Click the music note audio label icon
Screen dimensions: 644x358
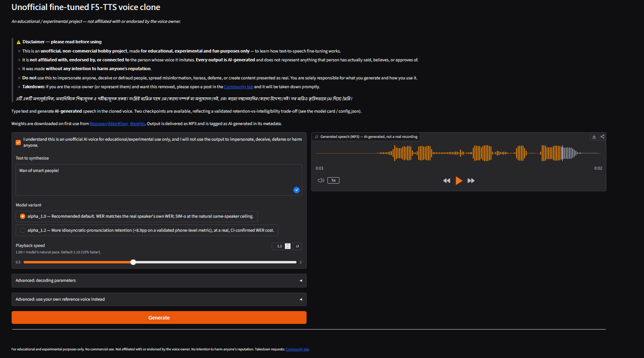coord(316,137)
